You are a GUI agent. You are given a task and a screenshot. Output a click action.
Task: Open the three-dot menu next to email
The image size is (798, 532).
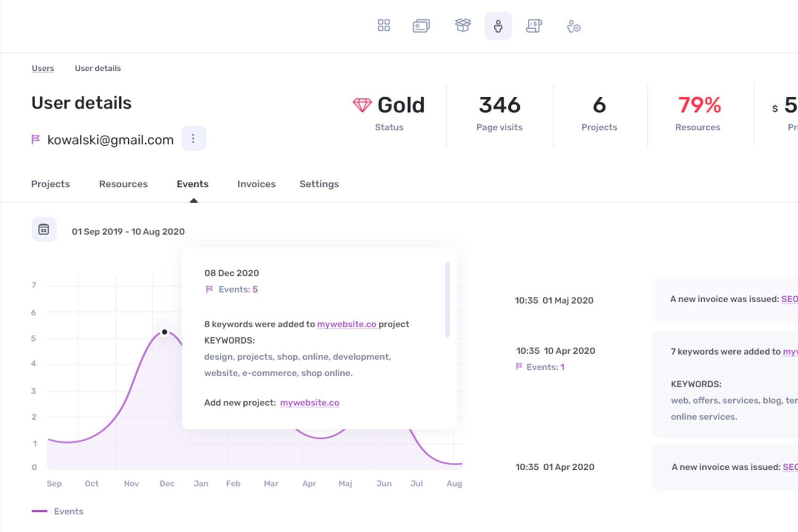(x=193, y=139)
